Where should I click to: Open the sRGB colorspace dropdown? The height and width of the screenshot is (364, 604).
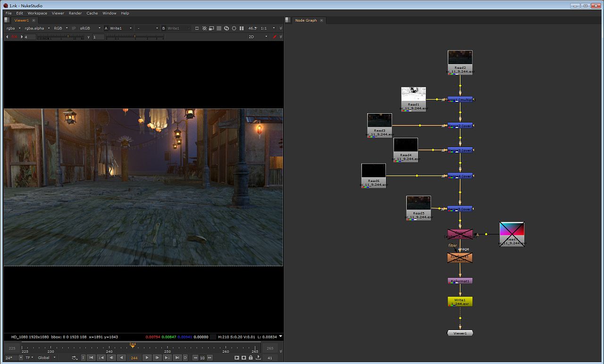click(x=90, y=28)
